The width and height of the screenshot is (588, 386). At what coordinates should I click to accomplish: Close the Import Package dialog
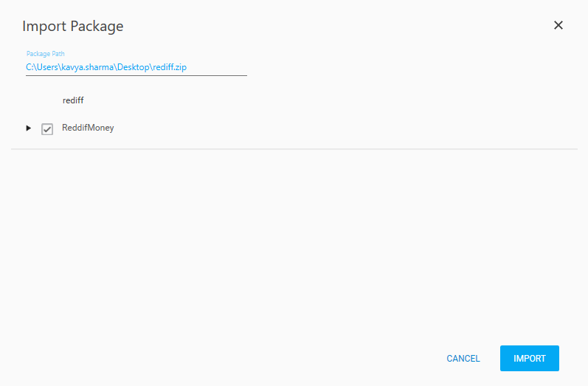(558, 26)
